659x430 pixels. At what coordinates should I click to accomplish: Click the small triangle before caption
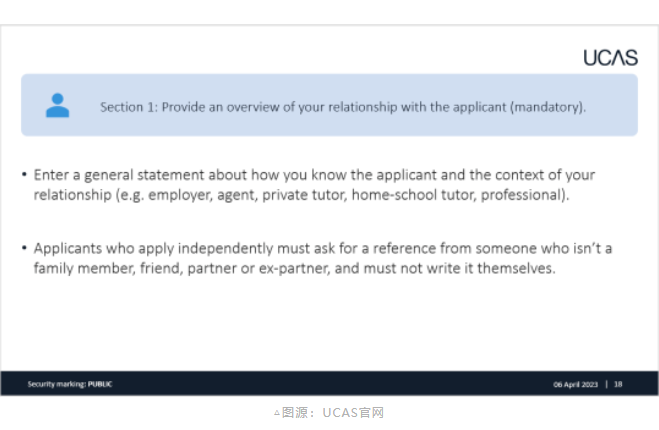click(x=277, y=413)
